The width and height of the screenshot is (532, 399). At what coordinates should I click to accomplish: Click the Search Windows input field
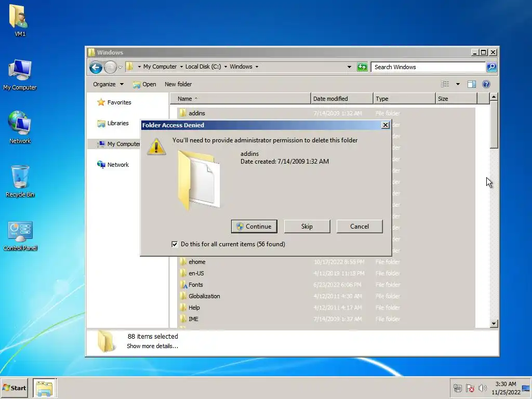(x=428, y=67)
